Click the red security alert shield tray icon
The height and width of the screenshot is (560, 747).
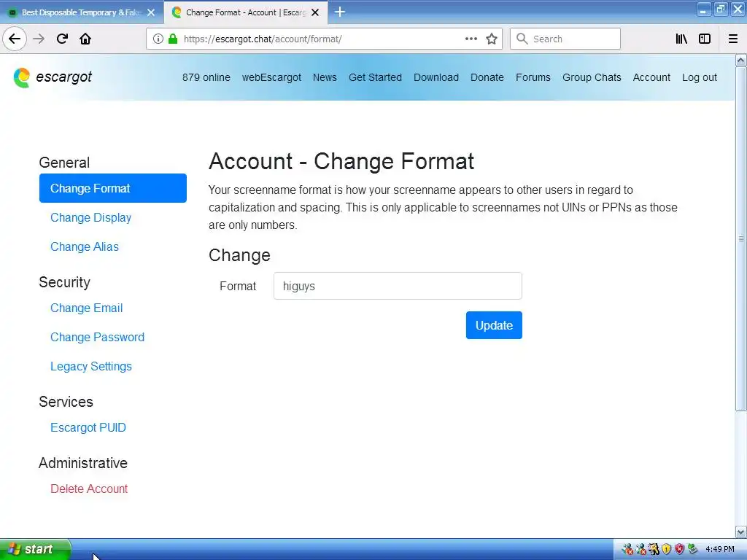coord(679,549)
